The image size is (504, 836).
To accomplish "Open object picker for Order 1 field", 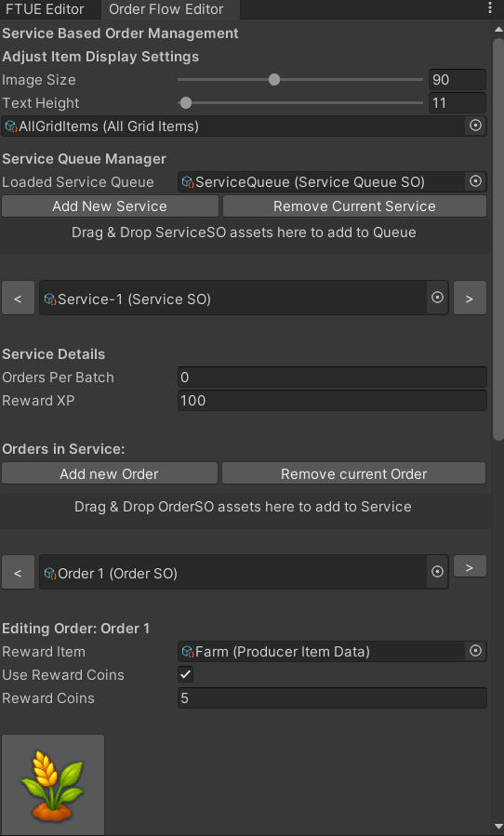I will (x=437, y=572).
